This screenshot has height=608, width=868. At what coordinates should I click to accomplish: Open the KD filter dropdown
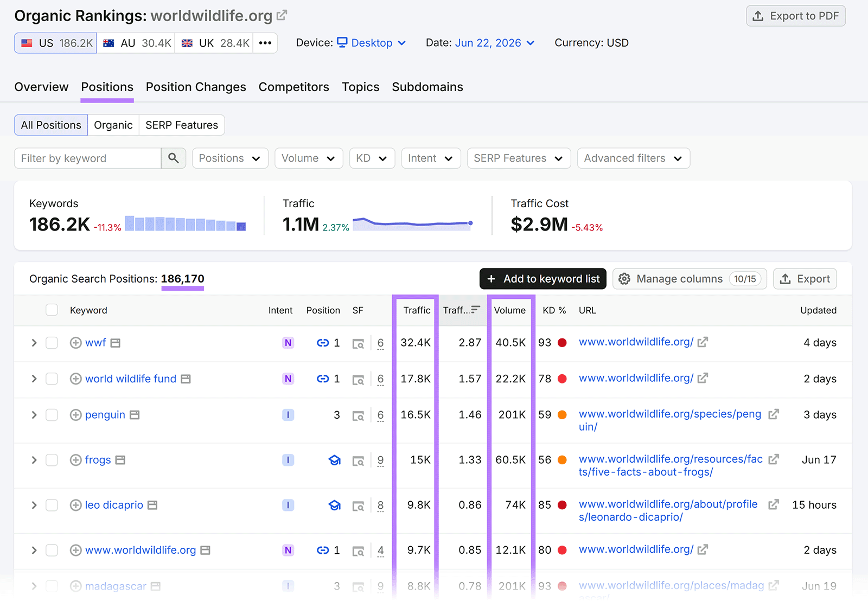(372, 158)
